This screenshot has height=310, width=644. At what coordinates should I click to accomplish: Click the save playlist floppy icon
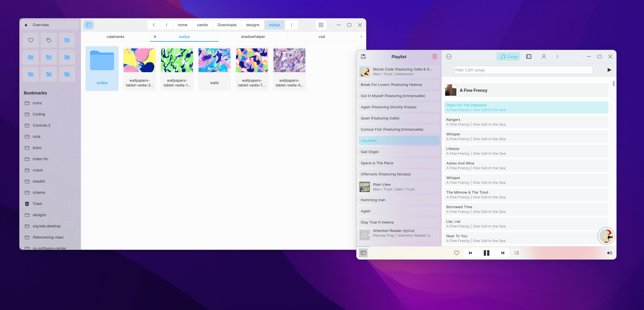(x=363, y=57)
